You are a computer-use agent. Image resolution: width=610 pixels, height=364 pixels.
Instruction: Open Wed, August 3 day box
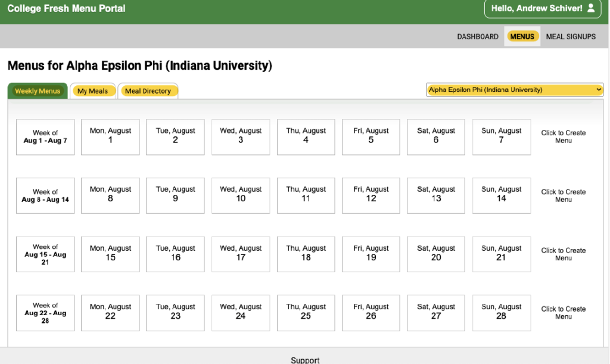click(x=241, y=137)
